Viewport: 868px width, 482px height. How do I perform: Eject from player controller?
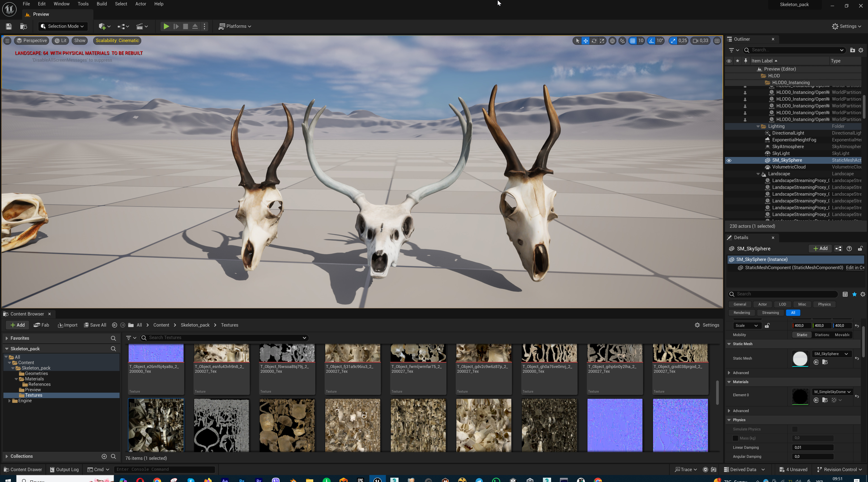pos(195,26)
